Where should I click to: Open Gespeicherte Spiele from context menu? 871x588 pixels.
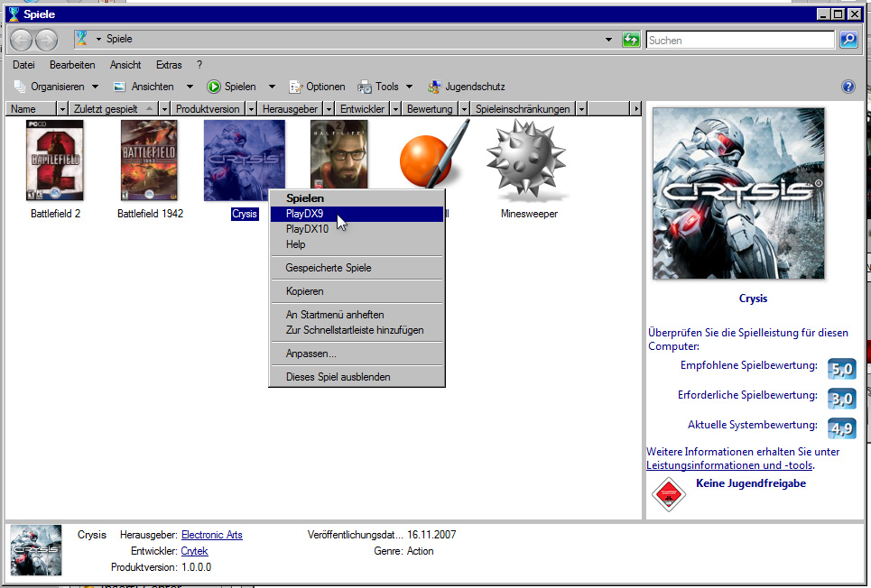click(357, 268)
